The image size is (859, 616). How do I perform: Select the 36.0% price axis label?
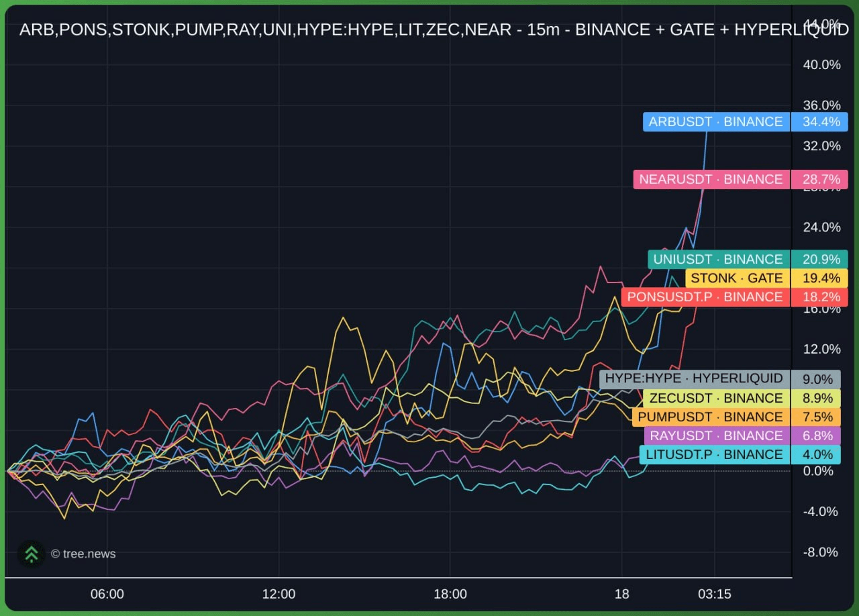pos(821,105)
